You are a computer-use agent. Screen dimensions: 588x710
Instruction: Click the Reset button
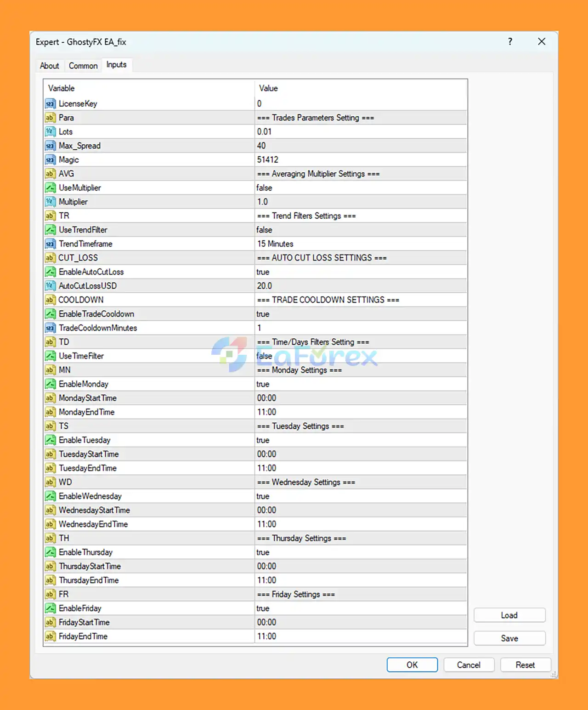point(525,665)
